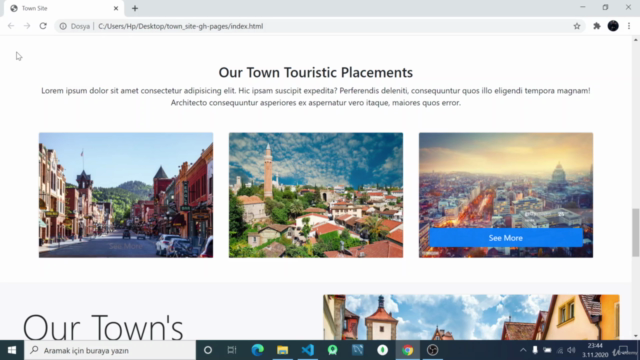The width and height of the screenshot is (640, 360).
Task: Click the large Our Town's heading
Action: [x=103, y=327]
